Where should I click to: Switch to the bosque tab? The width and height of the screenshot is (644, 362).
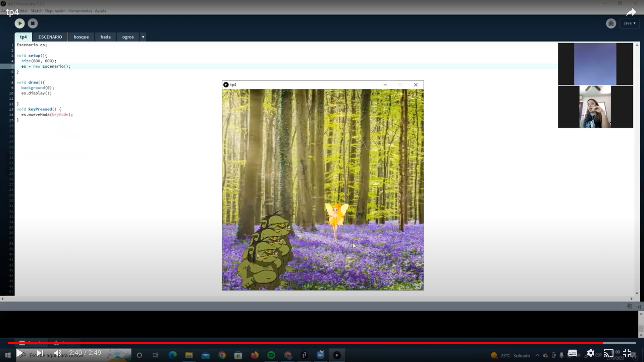(81, 37)
